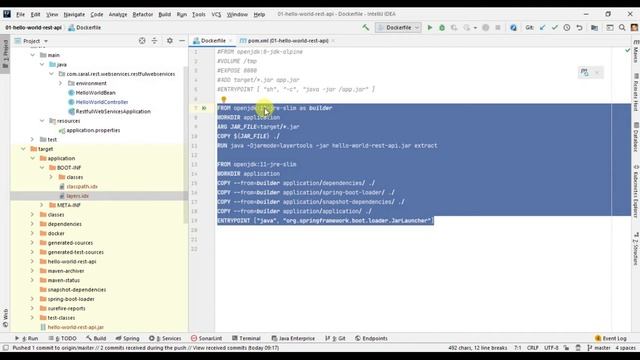Image resolution: width=640 pixels, height=360 pixels.
Task: Open the Services tool window
Action: point(165,338)
